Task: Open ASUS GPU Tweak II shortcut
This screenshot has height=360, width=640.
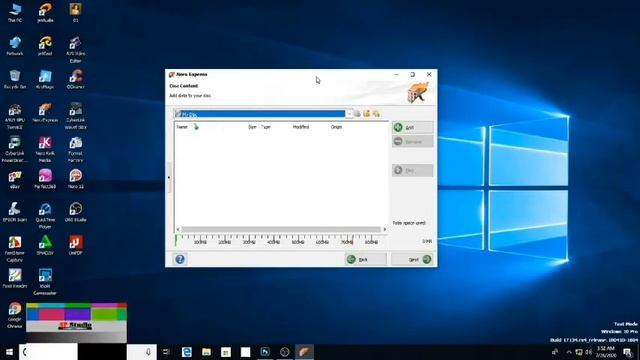Action: coord(15,116)
